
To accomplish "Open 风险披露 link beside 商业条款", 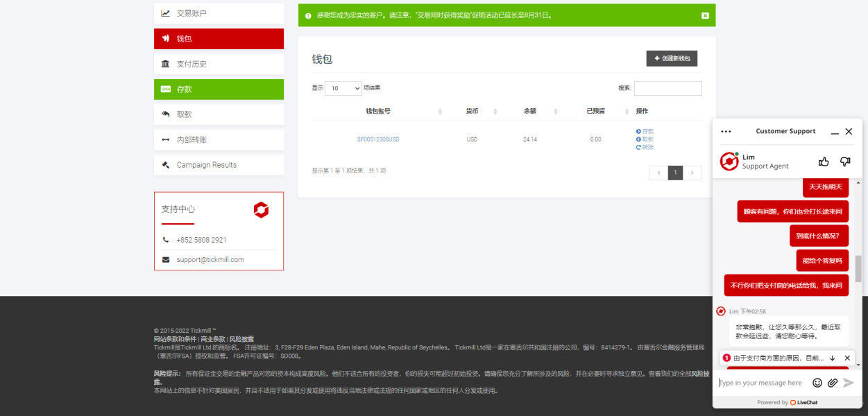I will click(241, 339).
